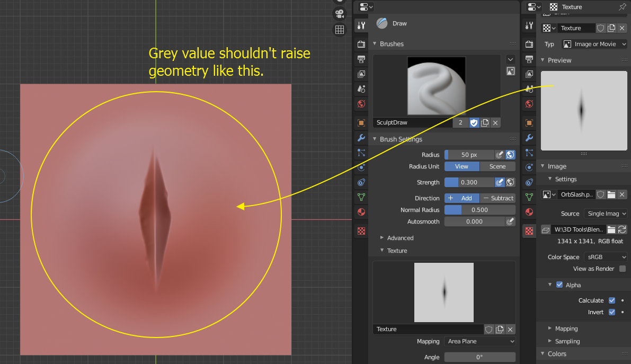Open Color Space sRGB dropdown
631x364 pixels.
coord(606,257)
